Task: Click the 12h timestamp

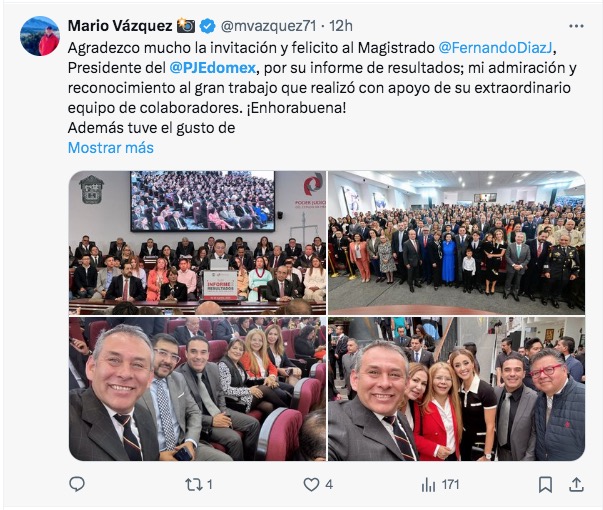Action: (341, 26)
